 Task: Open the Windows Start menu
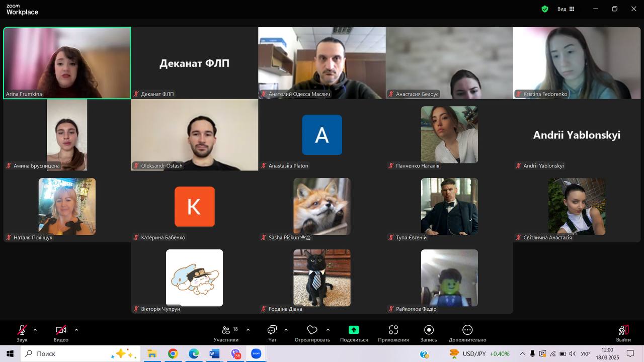click(10, 354)
